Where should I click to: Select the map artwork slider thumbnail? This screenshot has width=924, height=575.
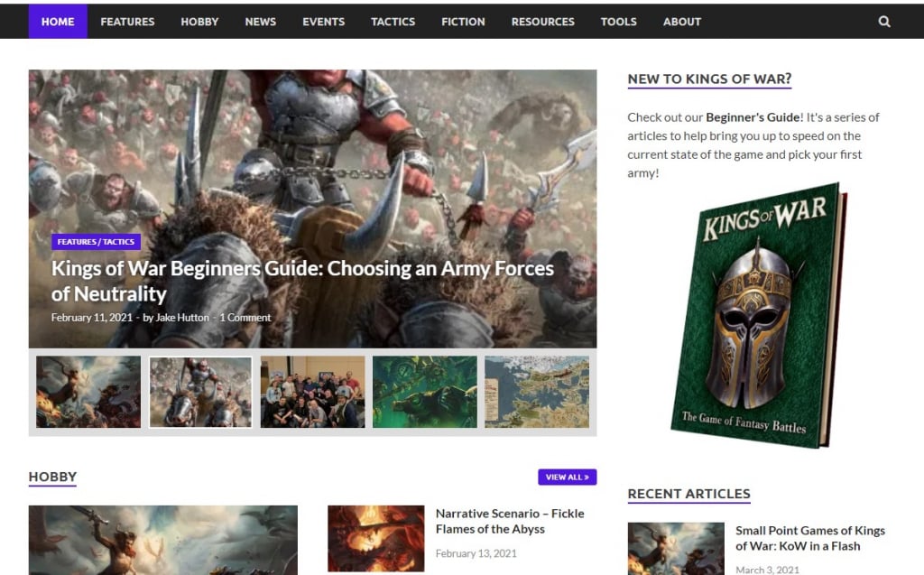(x=537, y=392)
